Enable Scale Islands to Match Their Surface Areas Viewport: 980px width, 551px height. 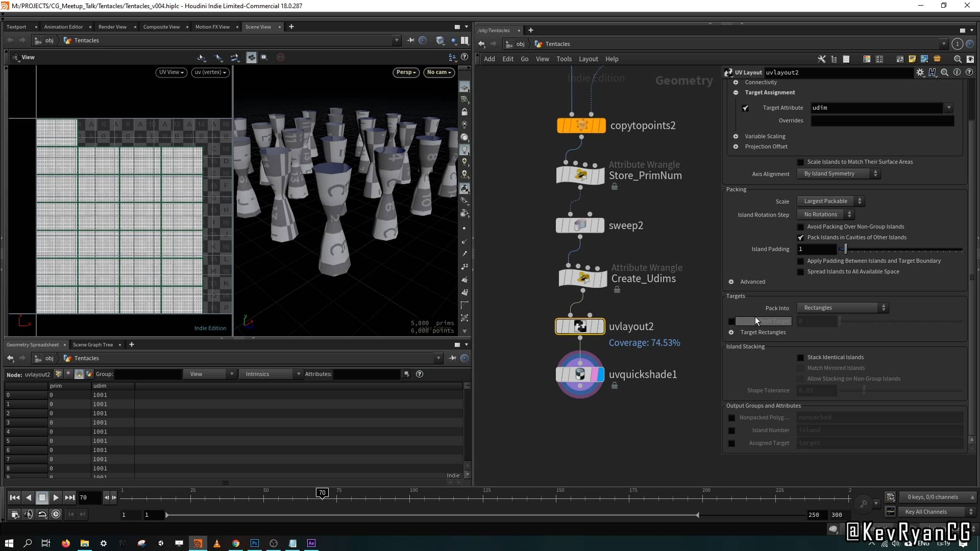click(800, 162)
